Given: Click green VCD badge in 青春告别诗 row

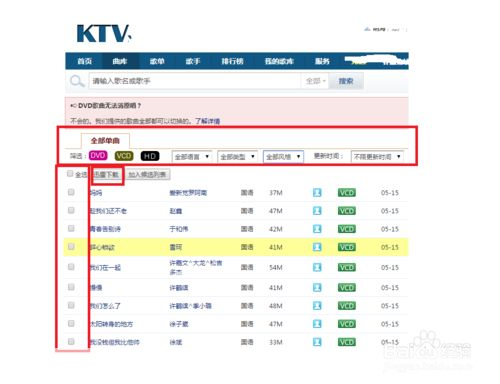Looking at the screenshot, I should pos(347,229).
